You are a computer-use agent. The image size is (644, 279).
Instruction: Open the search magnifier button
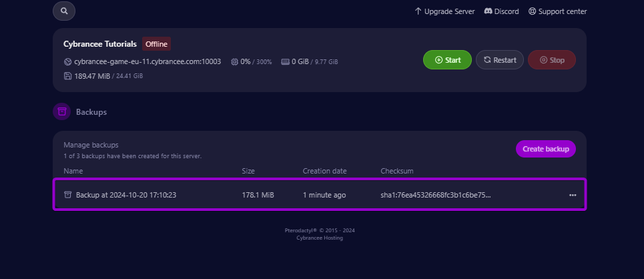tap(64, 11)
